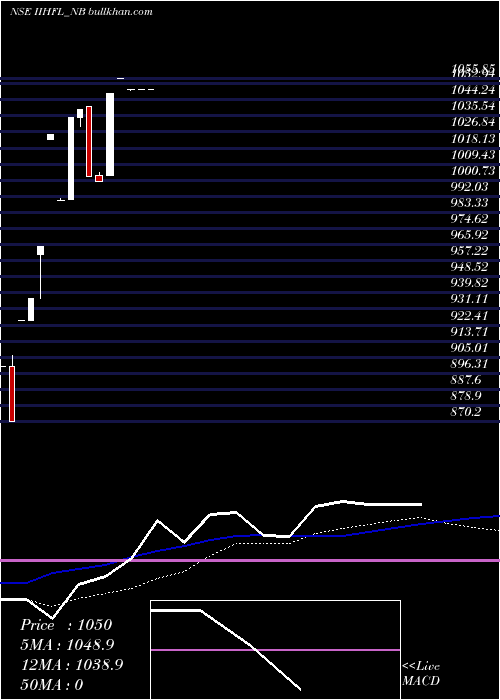Select the 1044.24 price level label
The height and width of the screenshot is (700, 500).
pos(473,90)
